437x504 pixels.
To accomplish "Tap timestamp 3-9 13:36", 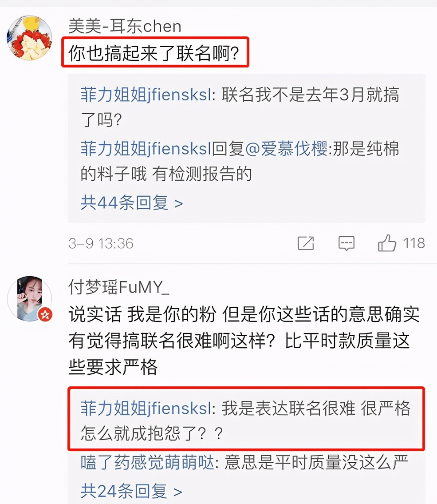I will click(x=101, y=243).
